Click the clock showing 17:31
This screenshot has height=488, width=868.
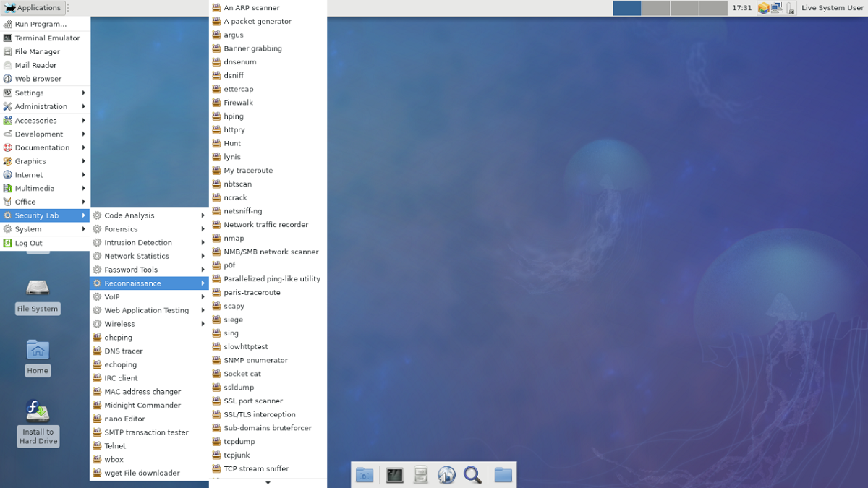(x=742, y=8)
